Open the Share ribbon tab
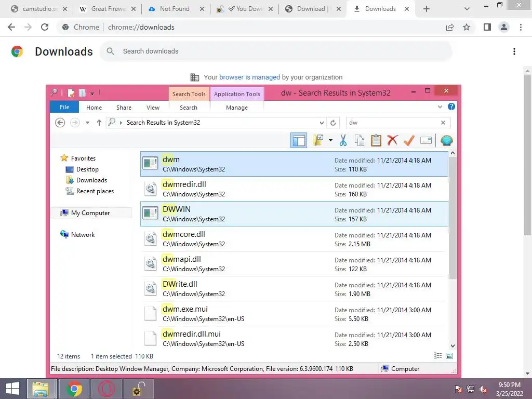The height and width of the screenshot is (399, 532). coord(124,108)
